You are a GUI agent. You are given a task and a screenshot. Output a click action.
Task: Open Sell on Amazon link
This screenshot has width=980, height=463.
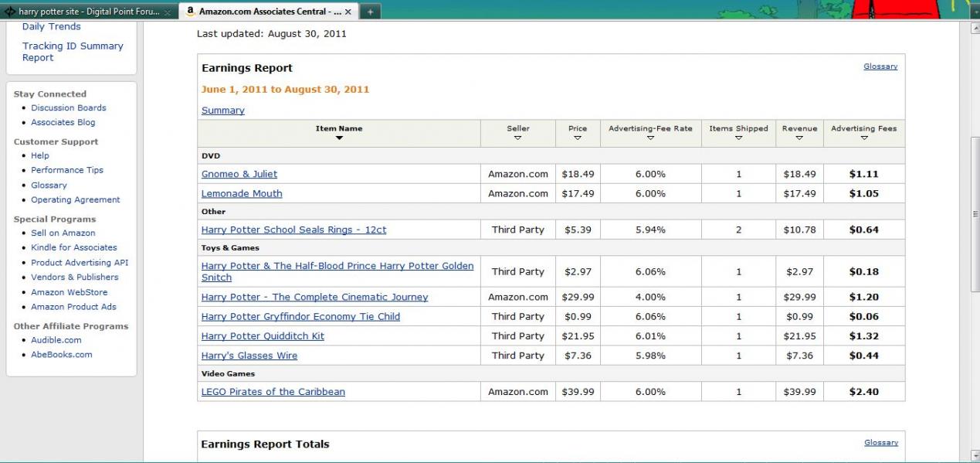(63, 233)
